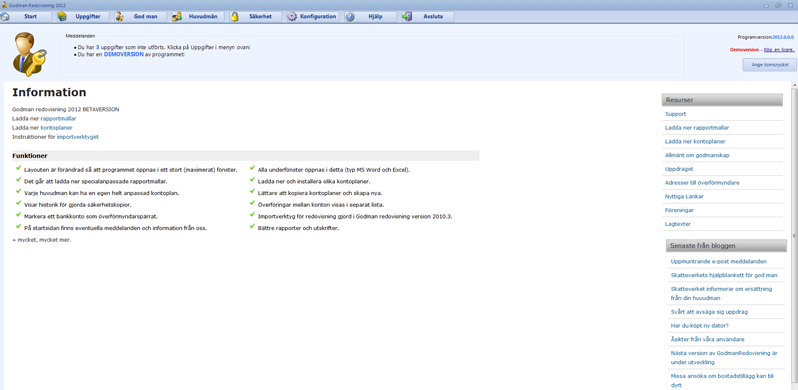The height and width of the screenshot is (390, 798).
Task: Open Allmänt om godmanskap link
Action: tap(697, 155)
